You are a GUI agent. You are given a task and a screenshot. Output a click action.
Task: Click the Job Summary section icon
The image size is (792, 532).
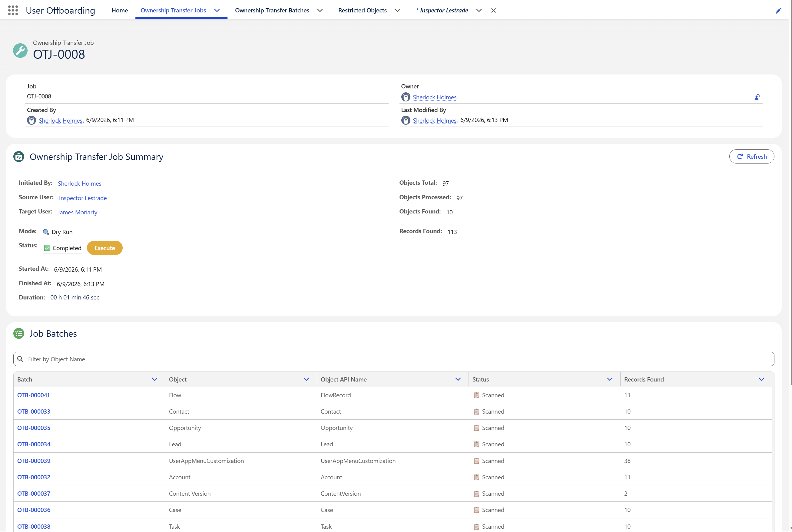[19, 157]
